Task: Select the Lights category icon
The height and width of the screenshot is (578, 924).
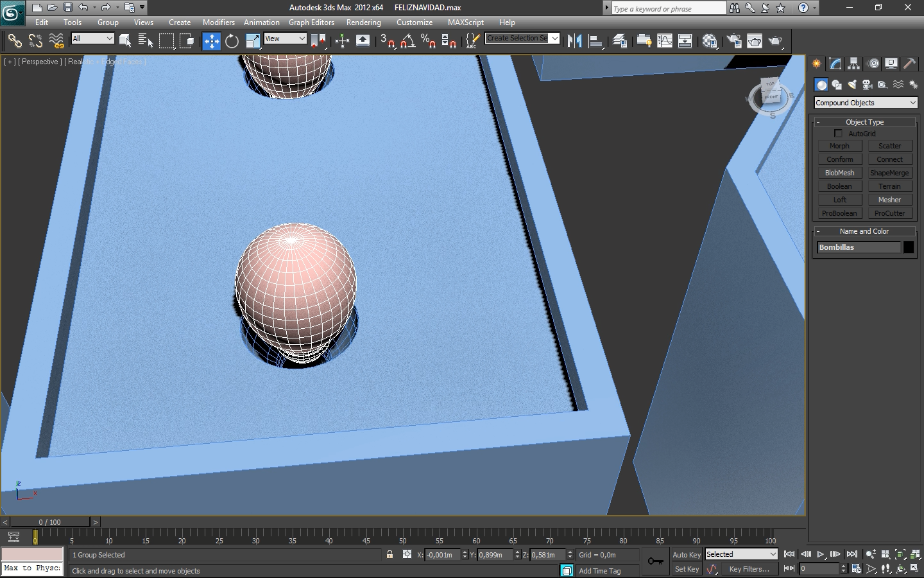Action: (x=852, y=85)
